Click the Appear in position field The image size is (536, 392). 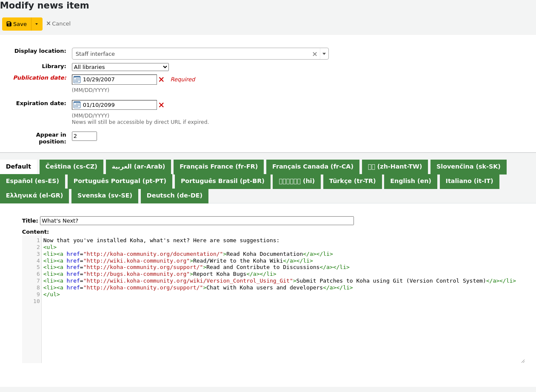(x=84, y=136)
